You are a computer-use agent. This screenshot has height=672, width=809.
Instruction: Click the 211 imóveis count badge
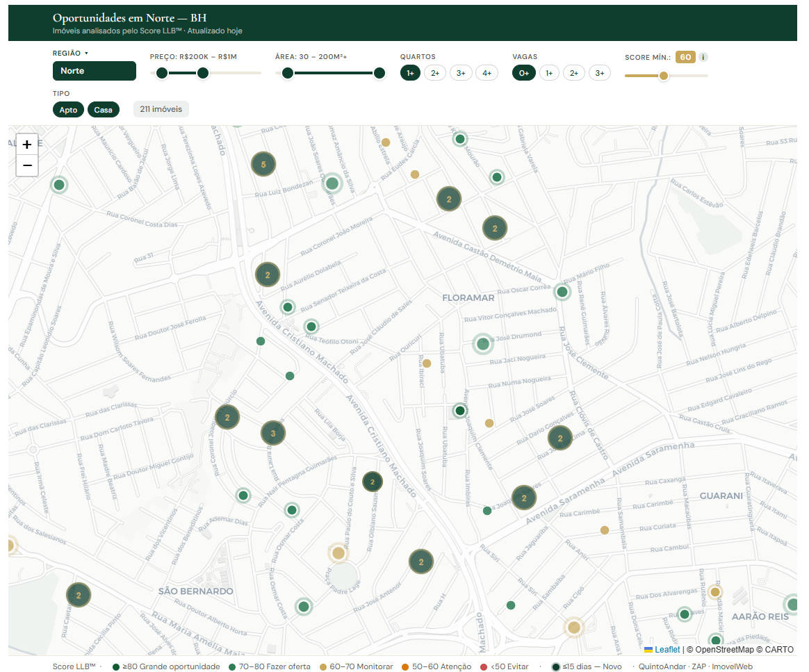coord(161,109)
